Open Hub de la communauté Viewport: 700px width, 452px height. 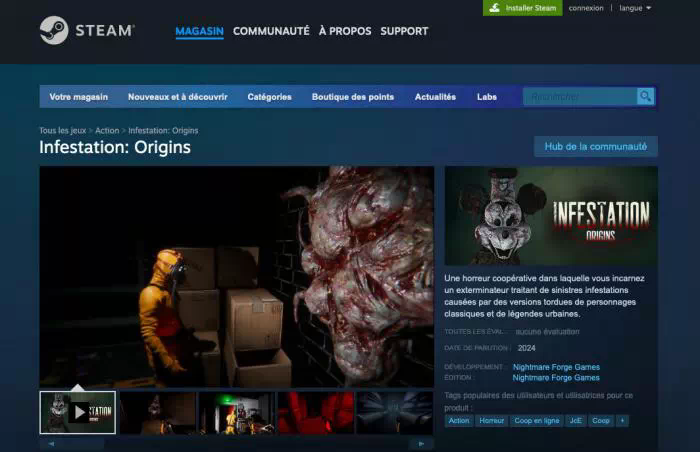(x=596, y=146)
